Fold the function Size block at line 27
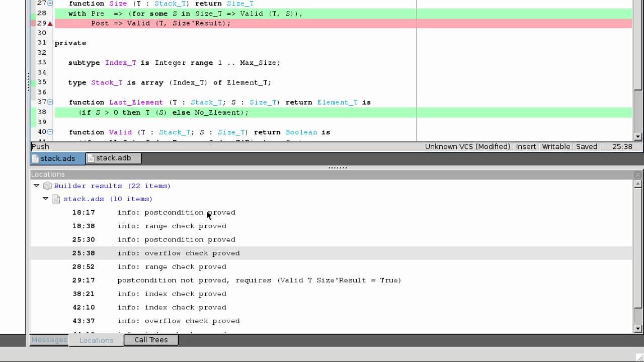Image resolution: width=644 pixels, height=362 pixels. (x=50, y=4)
